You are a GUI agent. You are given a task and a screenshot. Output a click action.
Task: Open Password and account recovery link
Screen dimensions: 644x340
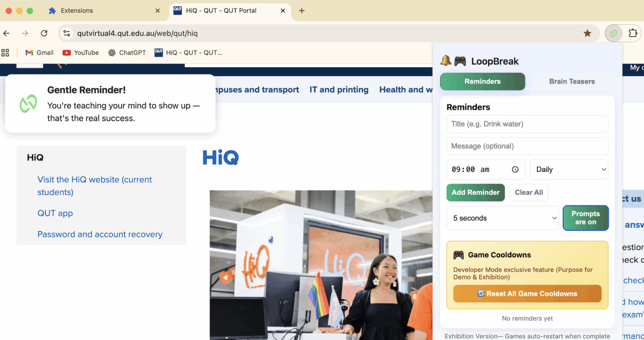(x=100, y=234)
